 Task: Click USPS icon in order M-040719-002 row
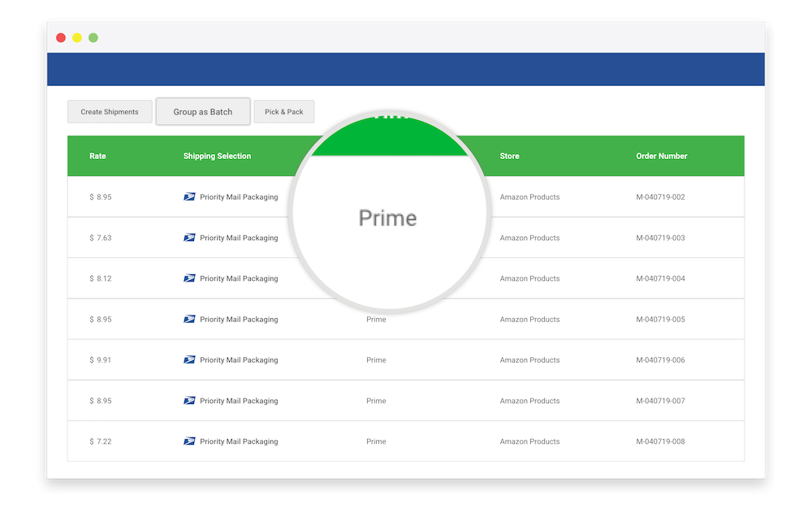tap(189, 197)
